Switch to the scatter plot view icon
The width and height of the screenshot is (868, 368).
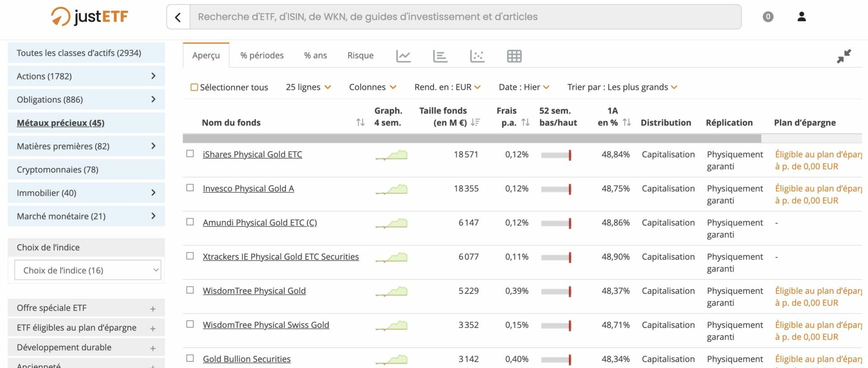477,56
